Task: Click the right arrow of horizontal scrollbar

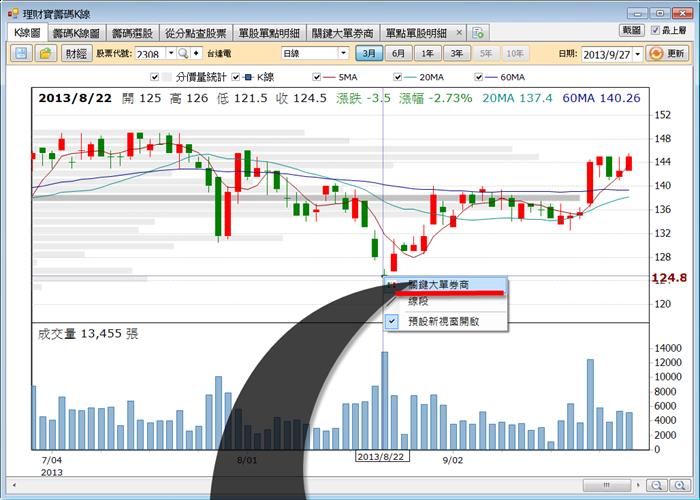Action: point(638,485)
